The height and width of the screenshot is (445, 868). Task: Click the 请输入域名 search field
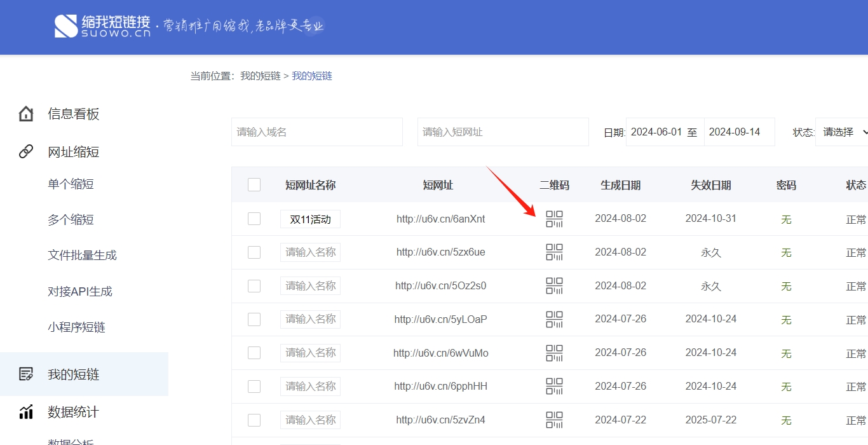[x=316, y=132]
